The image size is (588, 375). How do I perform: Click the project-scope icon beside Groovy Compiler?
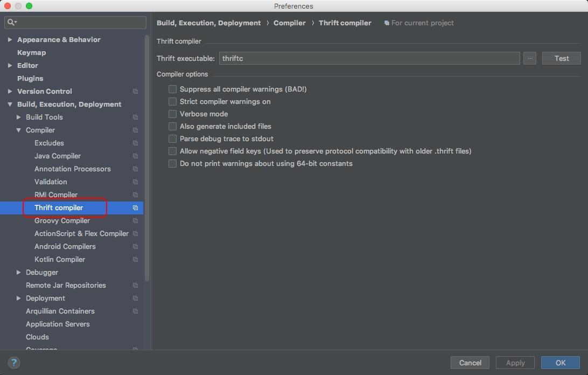[x=135, y=221]
